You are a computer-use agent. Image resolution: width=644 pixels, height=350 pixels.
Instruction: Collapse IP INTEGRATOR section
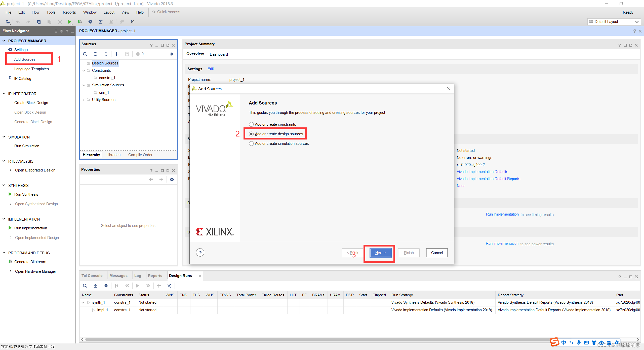click(4, 94)
